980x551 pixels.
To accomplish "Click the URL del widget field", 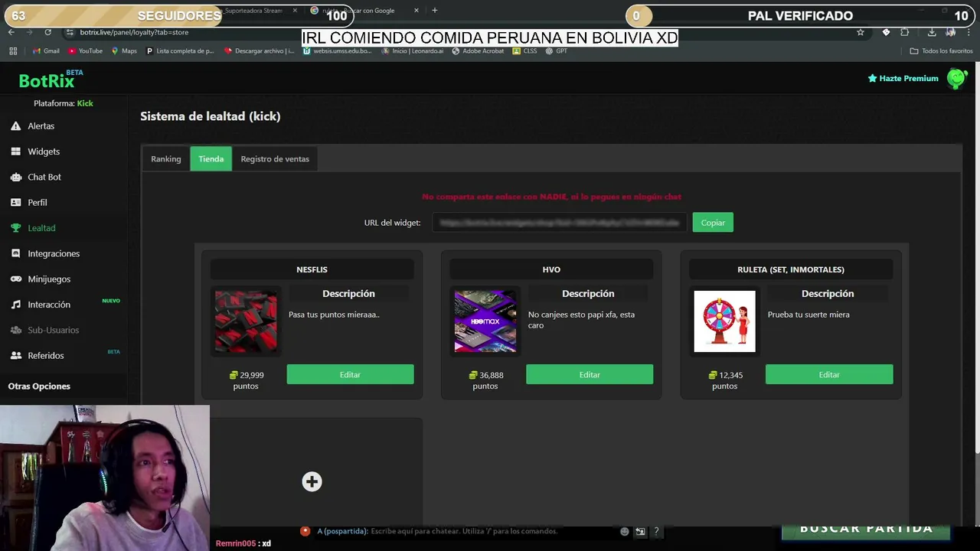I will click(x=559, y=223).
